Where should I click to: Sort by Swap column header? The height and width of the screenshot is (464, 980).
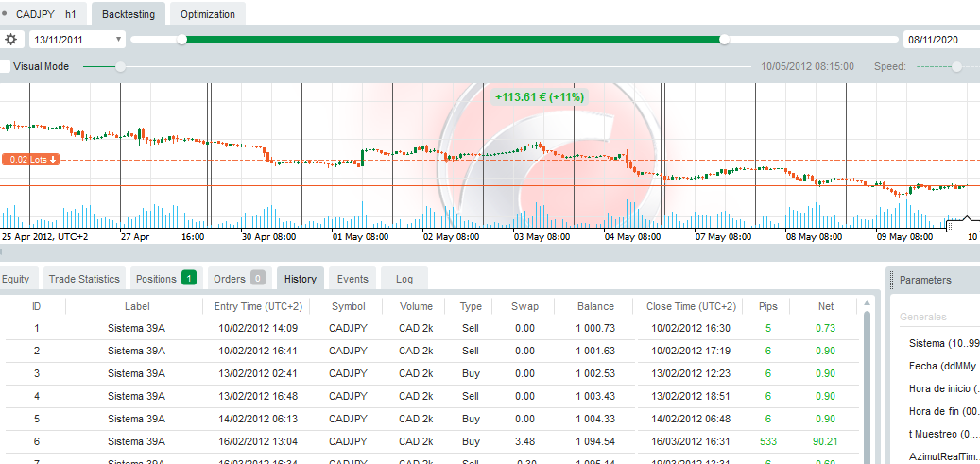(x=524, y=306)
